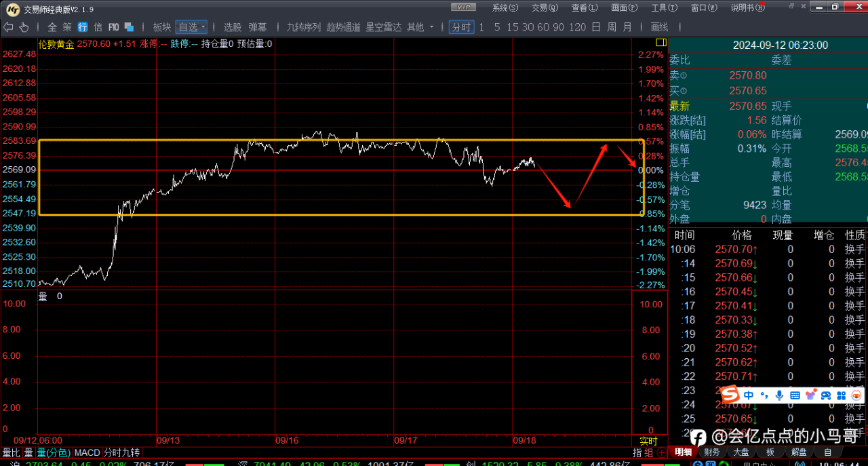Expand the 自选 dropdown
Image resolution: width=868 pixels, height=466 pixels.
point(191,27)
